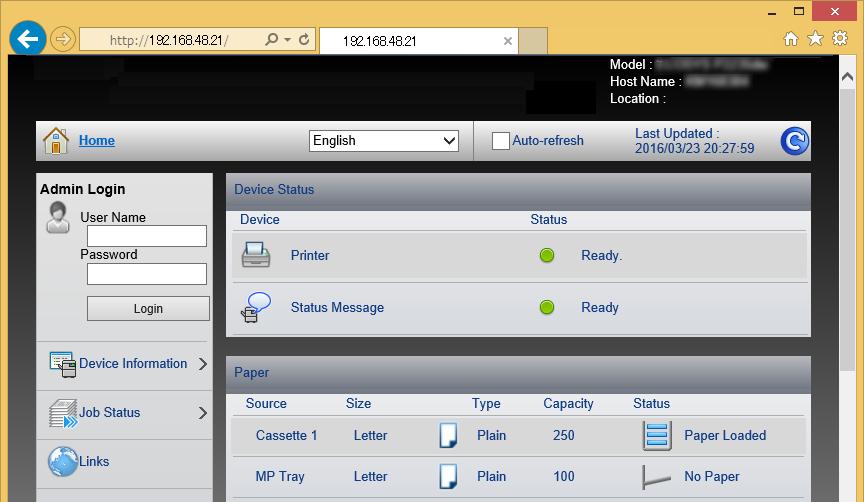The image size is (864, 502).
Task: Click the MP Tray paper type icon
Action: (448, 477)
